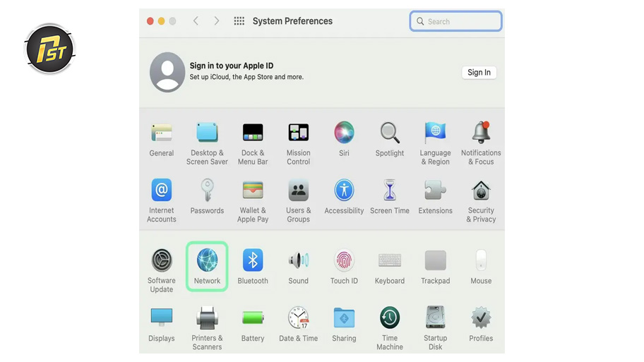The image size is (644, 362).
Task: Close the System Preferences window
Action: (150, 21)
